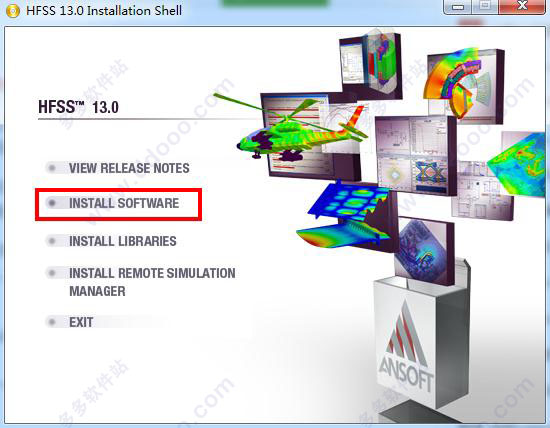Click the bullet beside Install Remote Simulation Manager

(52, 273)
